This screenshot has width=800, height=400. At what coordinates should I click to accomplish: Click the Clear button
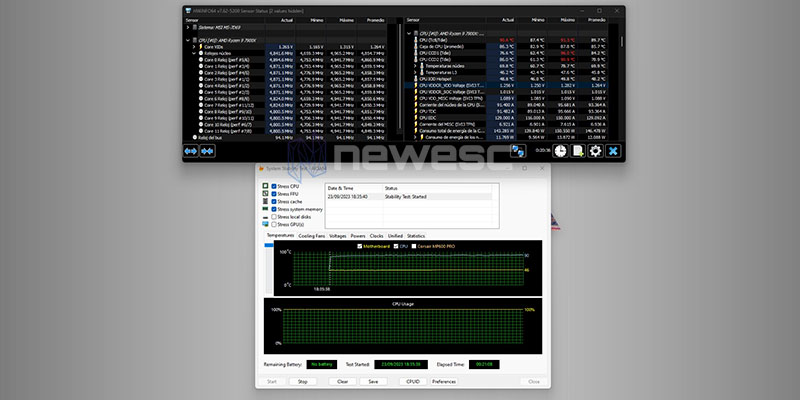coord(343,382)
